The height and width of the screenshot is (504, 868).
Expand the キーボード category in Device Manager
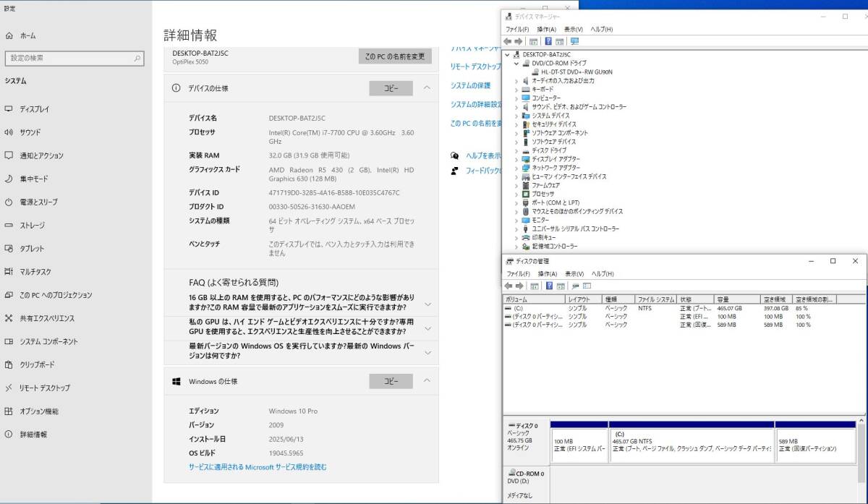(516, 90)
